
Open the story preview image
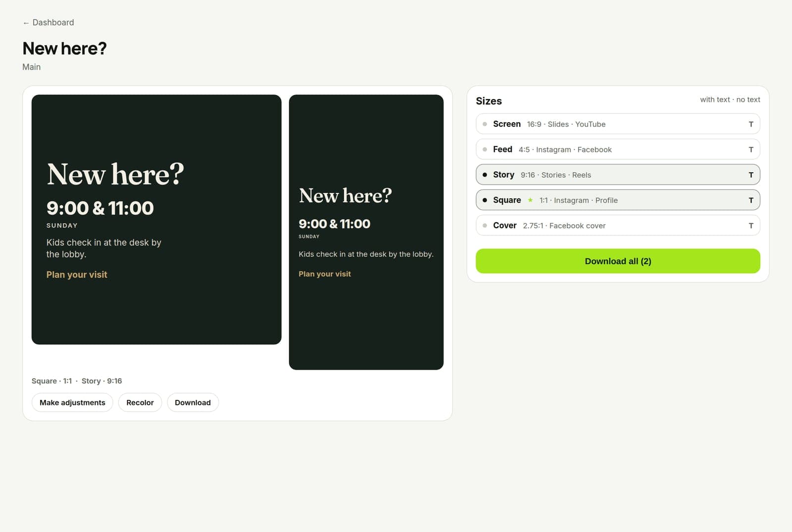pos(366,232)
